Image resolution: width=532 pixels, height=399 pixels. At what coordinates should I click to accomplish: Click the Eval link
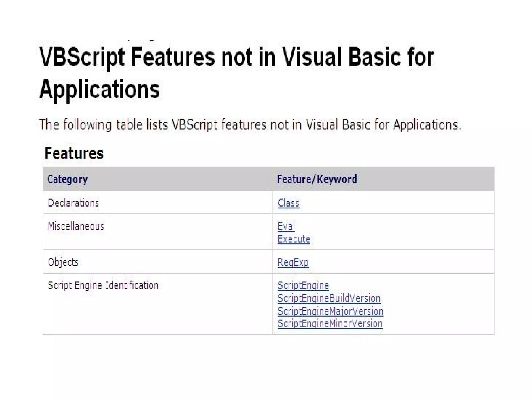click(286, 226)
